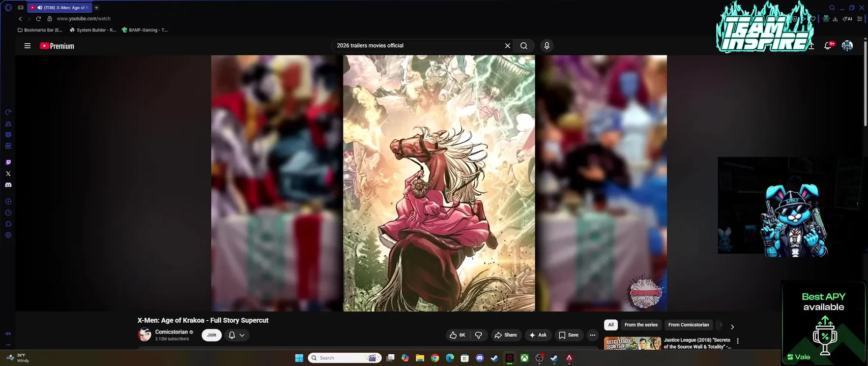Open Discord in the Opera sidebar

(8, 185)
